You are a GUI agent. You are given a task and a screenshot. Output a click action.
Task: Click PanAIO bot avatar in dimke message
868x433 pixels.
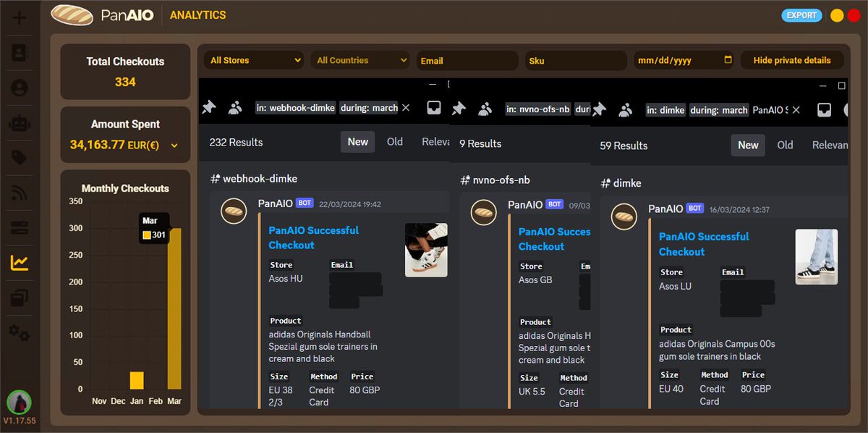(624, 216)
